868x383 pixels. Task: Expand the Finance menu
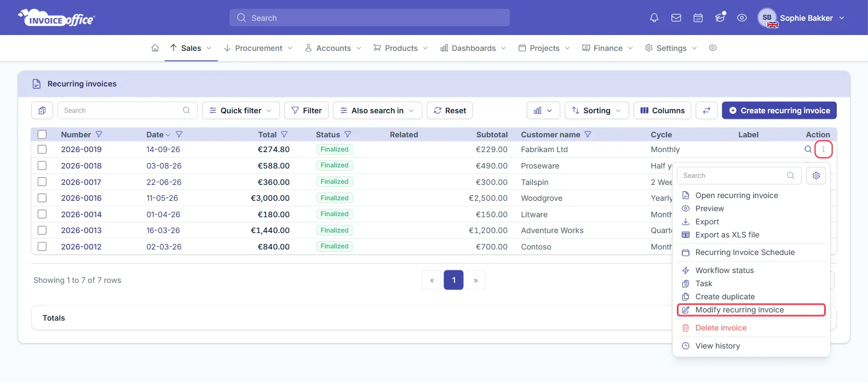click(608, 48)
